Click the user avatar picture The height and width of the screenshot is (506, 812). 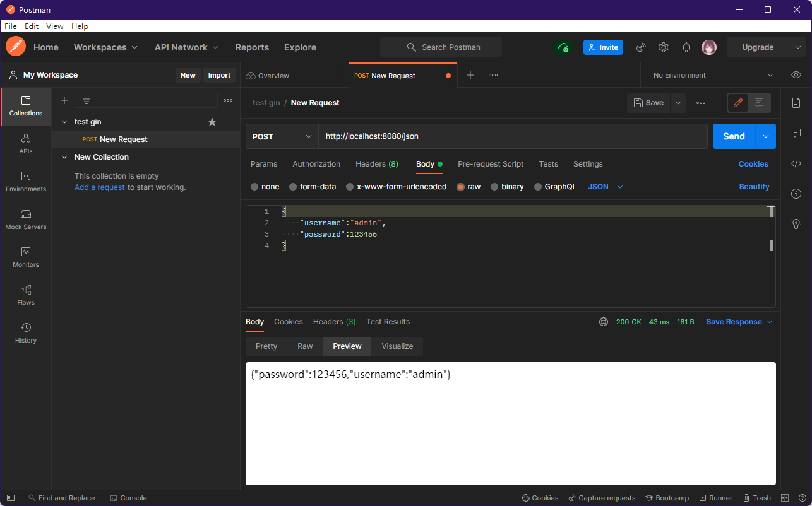pos(709,47)
